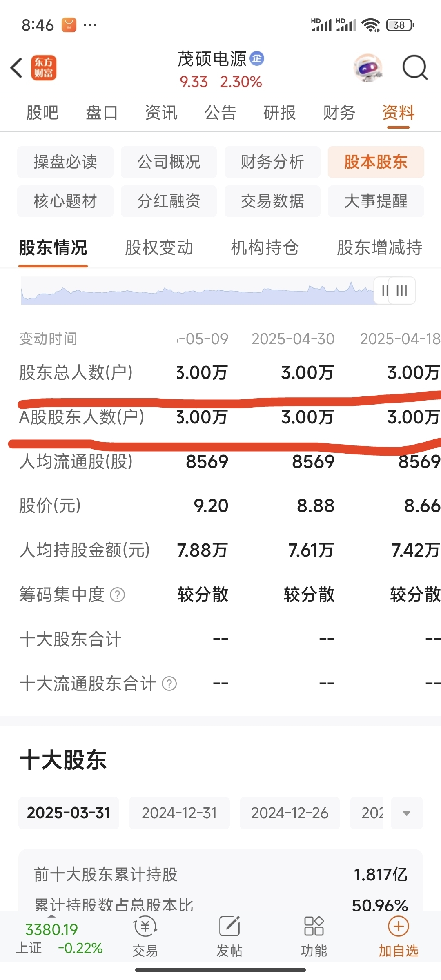
Task: Tap the 1.817亿 cumulative holding value
Action: pos(381,874)
